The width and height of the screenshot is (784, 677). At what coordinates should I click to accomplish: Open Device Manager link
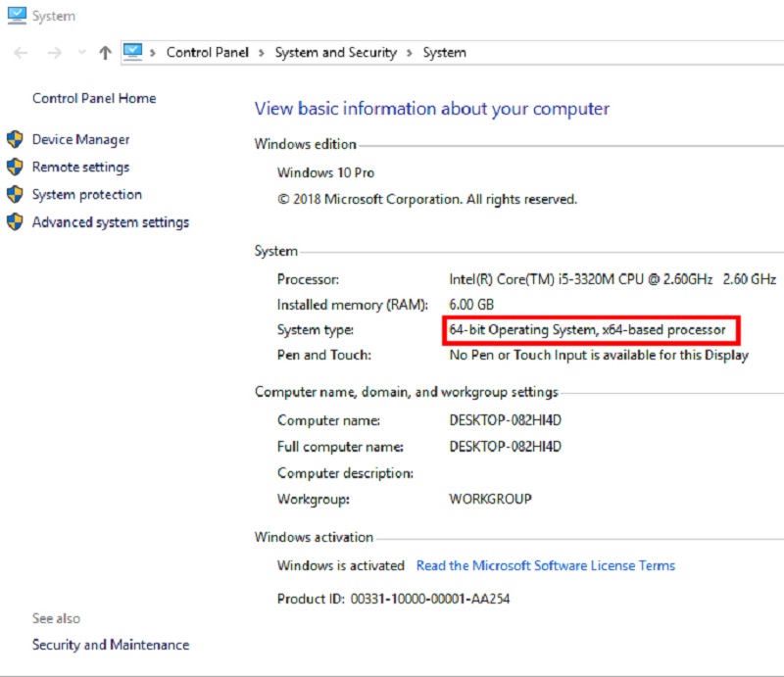[x=81, y=139]
